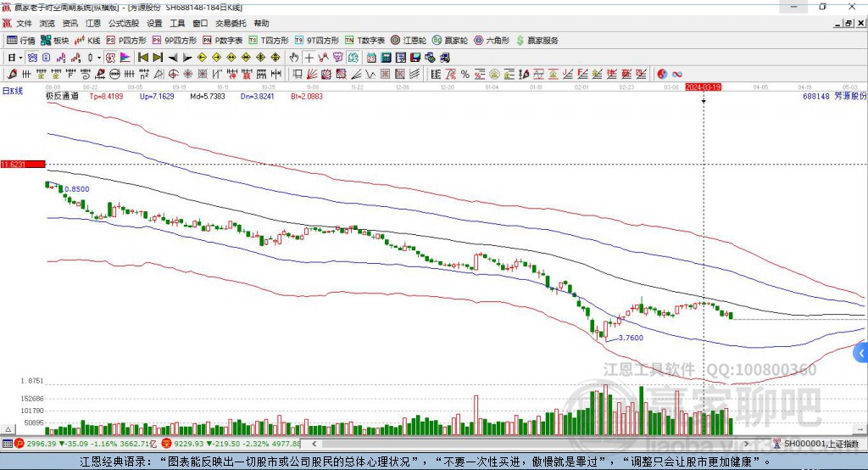Click the truck icon in toolbar
This screenshot has height=470, width=868.
(444, 58)
